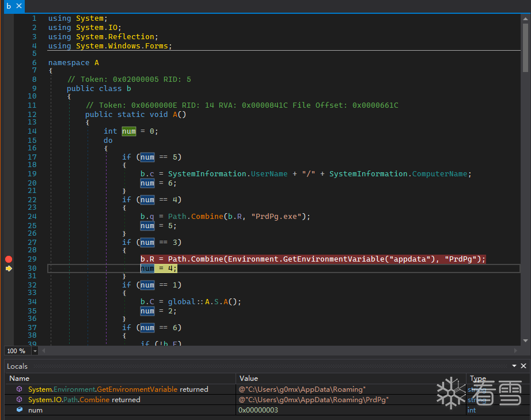Click class name 'b' on line 9
Screen dimensions: 531x420
(128, 88)
